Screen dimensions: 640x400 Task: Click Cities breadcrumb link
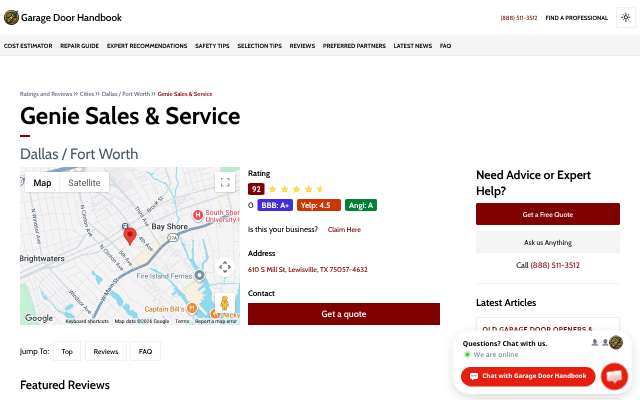[x=87, y=94]
